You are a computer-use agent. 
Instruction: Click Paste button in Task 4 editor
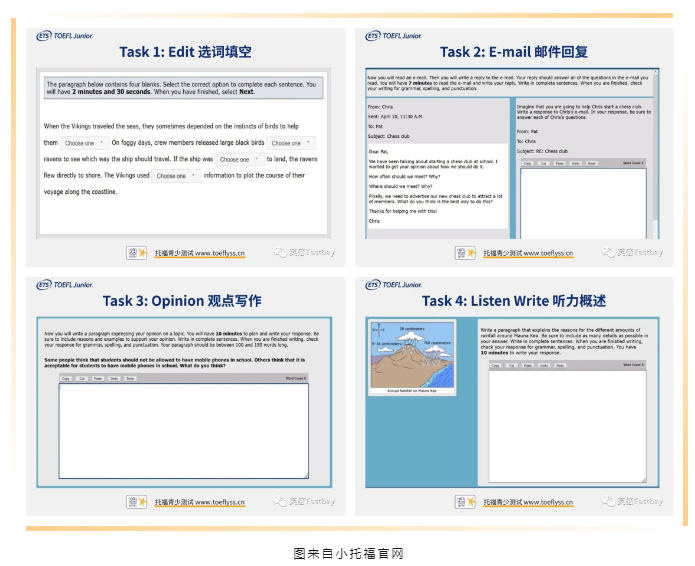click(x=528, y=365)
